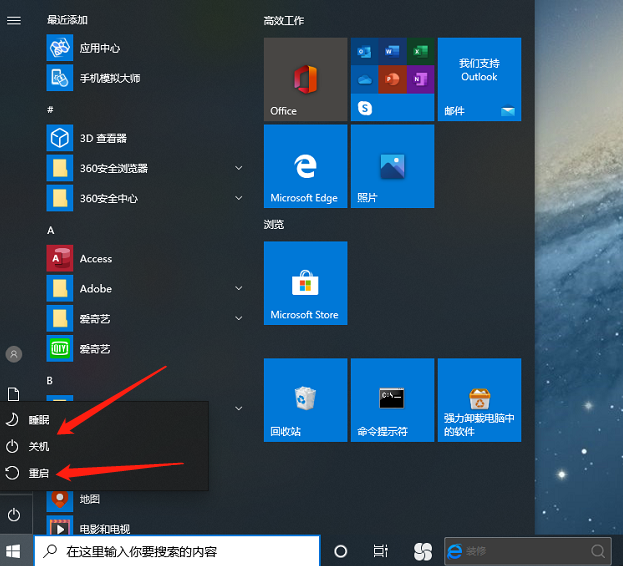Open the Office tile

(306, 79)
